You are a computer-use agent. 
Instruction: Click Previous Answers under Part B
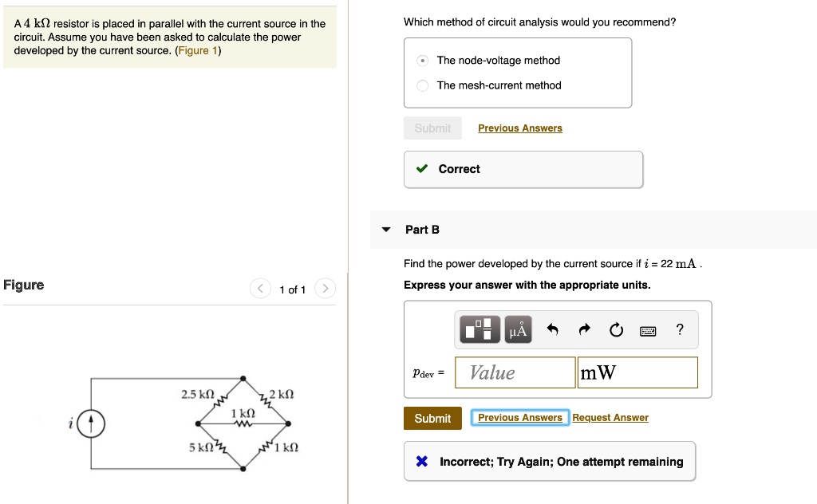point(519,417)
